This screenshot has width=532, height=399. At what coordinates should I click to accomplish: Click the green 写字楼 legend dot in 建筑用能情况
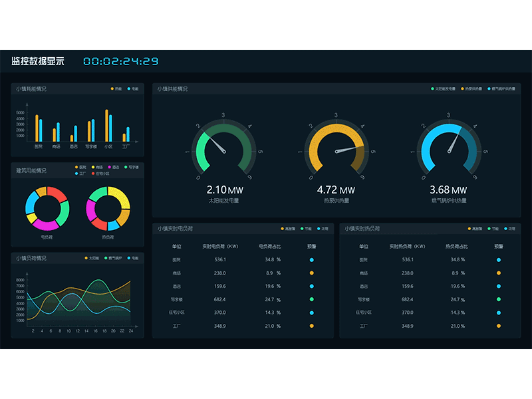125,166
